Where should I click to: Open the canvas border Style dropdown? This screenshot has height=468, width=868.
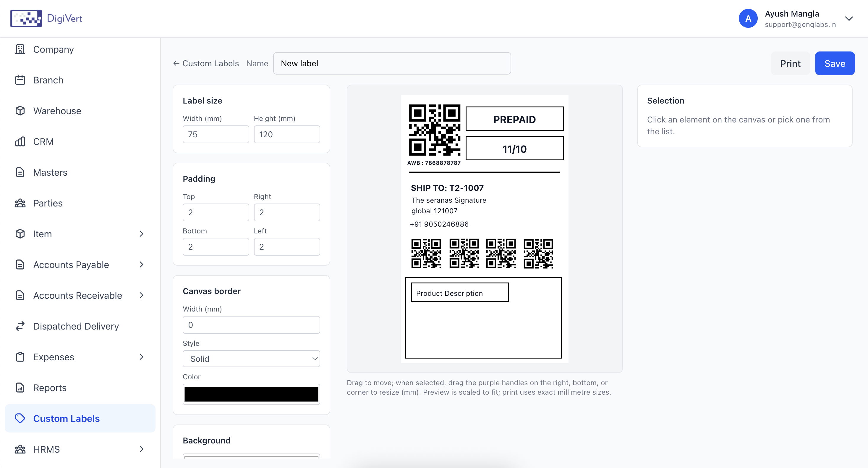click(251, 359)
